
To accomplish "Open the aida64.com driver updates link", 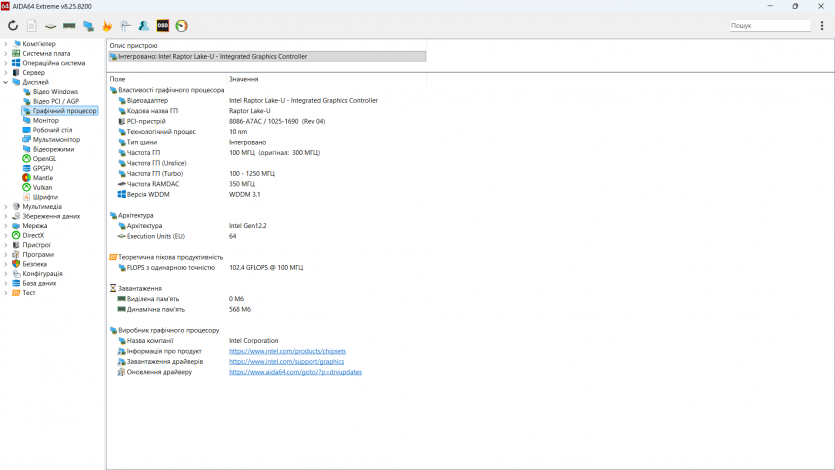I will (295, 372).
